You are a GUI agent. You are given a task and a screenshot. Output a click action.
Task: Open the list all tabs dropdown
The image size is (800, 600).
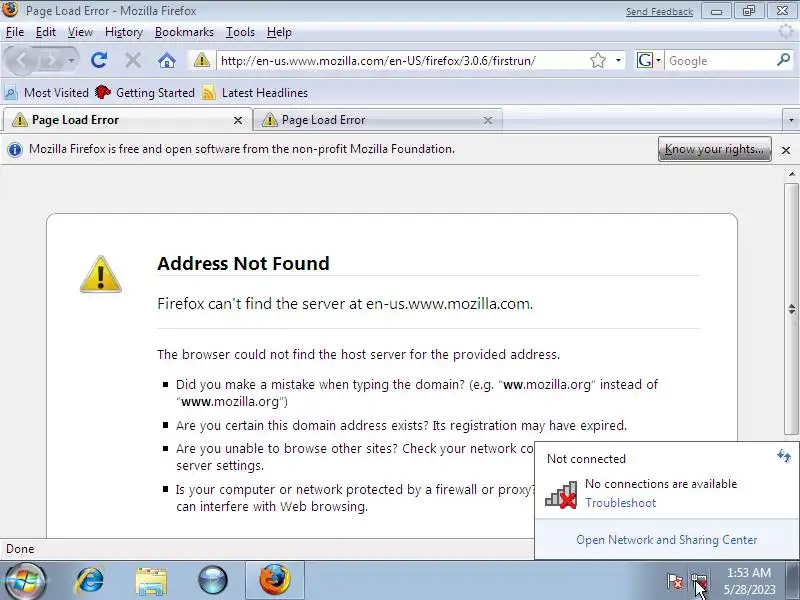[x=791, y=120]
